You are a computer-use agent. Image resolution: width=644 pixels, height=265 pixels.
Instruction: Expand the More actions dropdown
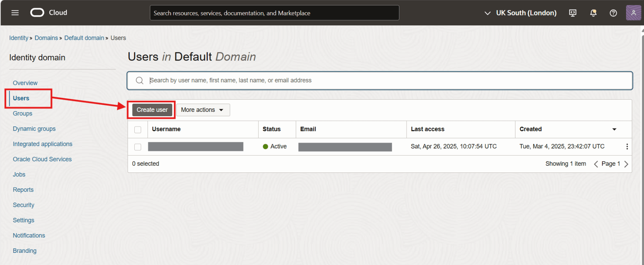pos(203,110)
